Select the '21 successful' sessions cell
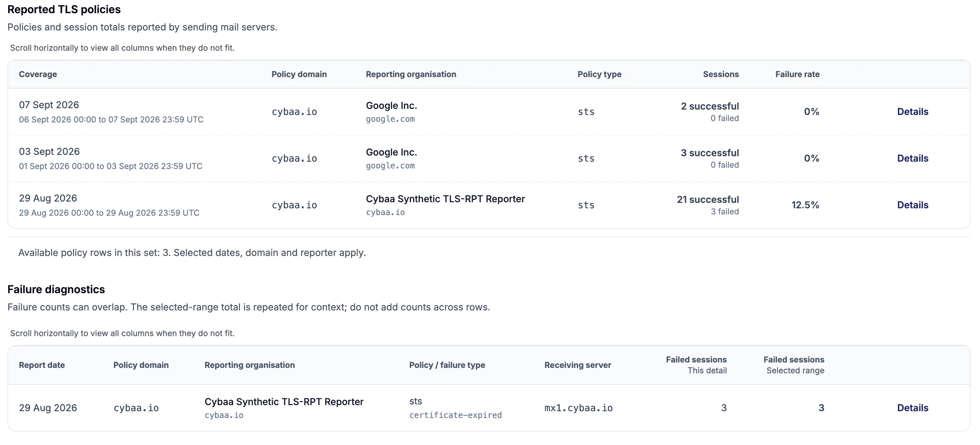The width and height of the screenshot is (980, 445). coord(708,200)
